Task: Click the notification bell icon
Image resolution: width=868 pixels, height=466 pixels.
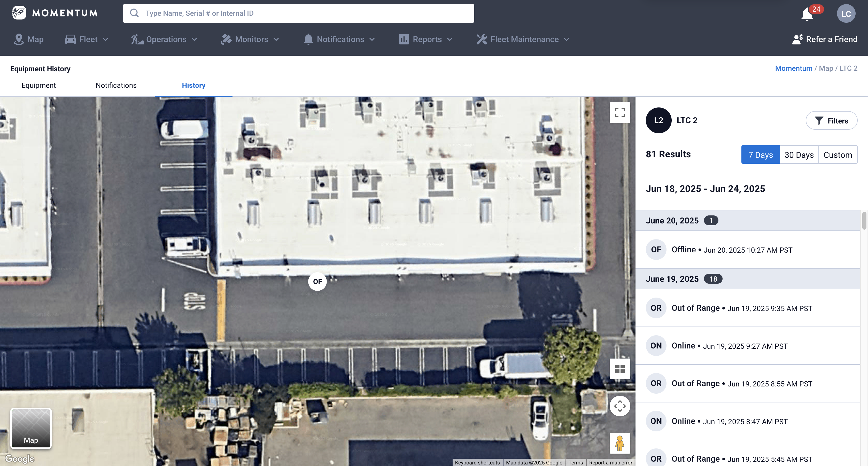Action: (x=807, y=14)
